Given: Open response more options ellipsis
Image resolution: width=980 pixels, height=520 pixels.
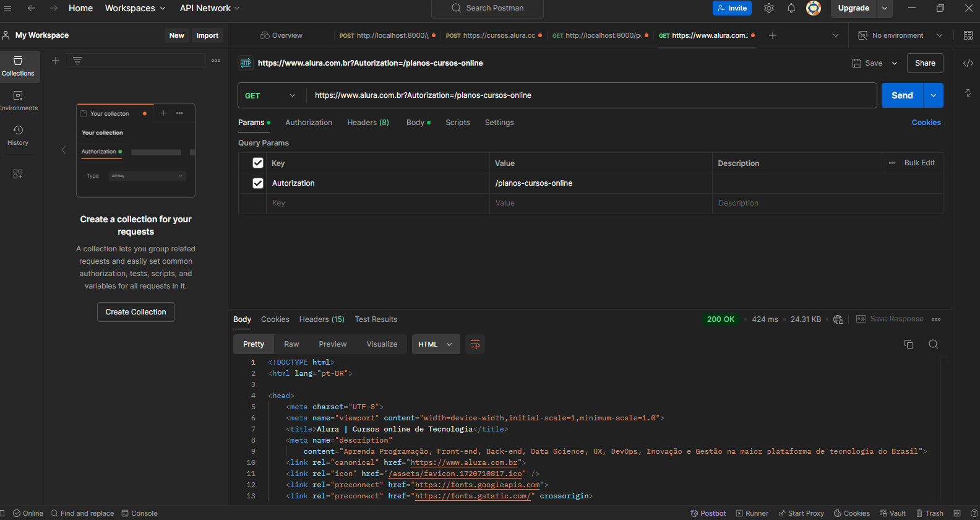Looking at the screenshot, I should (936, 319).
